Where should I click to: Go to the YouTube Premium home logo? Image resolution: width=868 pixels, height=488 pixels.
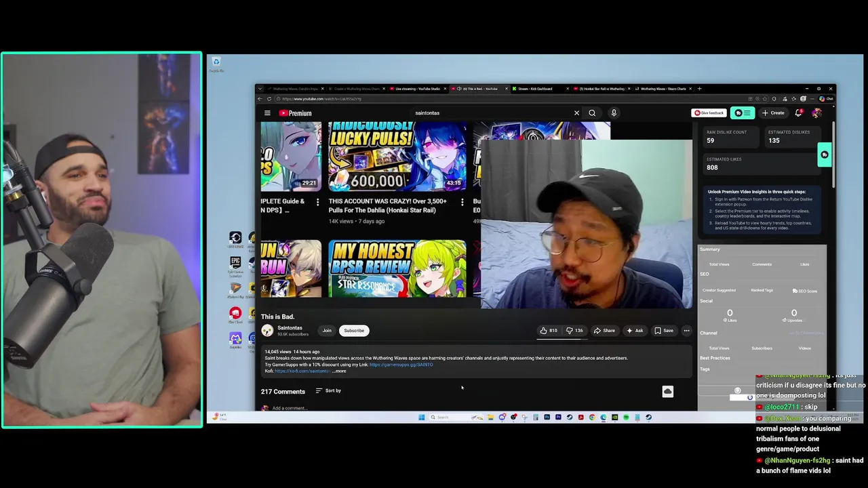tap(295, 113)
